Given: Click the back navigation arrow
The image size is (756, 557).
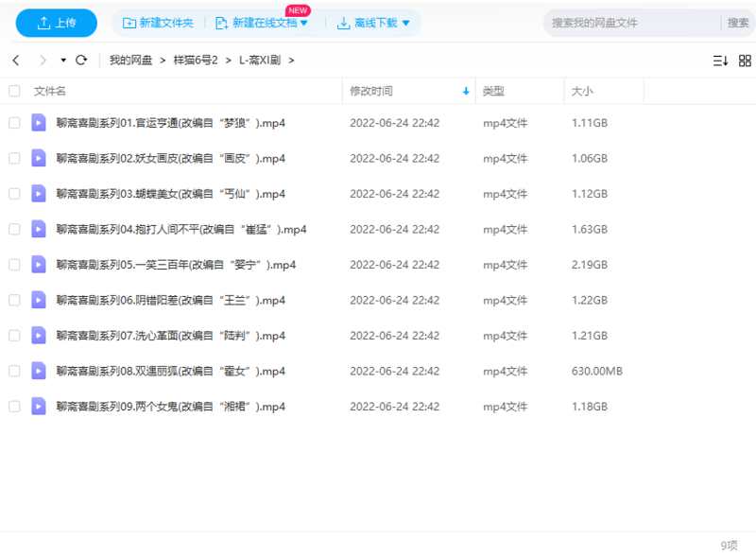Looking at the screenshot, I should [16, 61].
